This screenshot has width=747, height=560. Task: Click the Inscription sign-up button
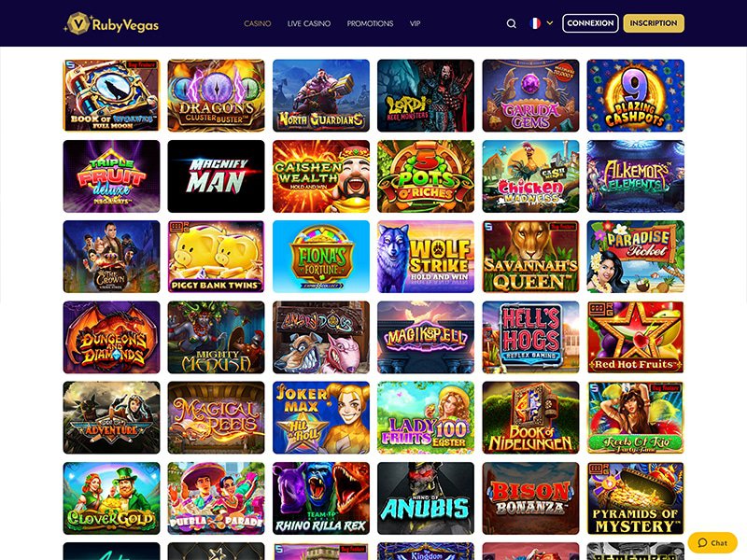coord(654,22)
